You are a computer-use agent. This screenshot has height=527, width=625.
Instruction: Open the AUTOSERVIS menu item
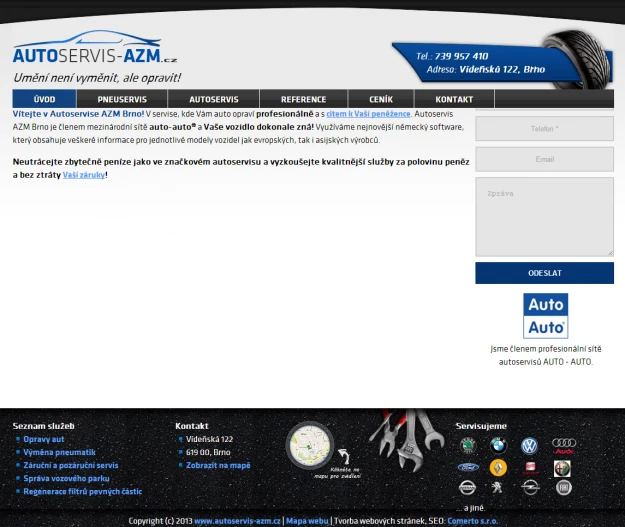tap(214, 99)
